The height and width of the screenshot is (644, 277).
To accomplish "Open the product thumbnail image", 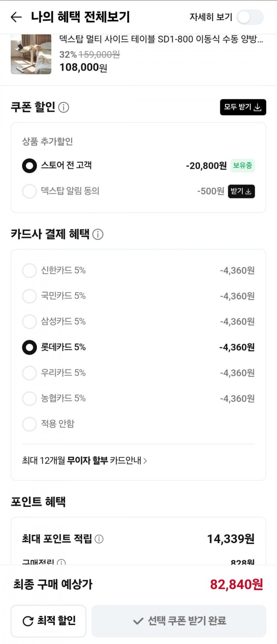I will tap(31, 54).
